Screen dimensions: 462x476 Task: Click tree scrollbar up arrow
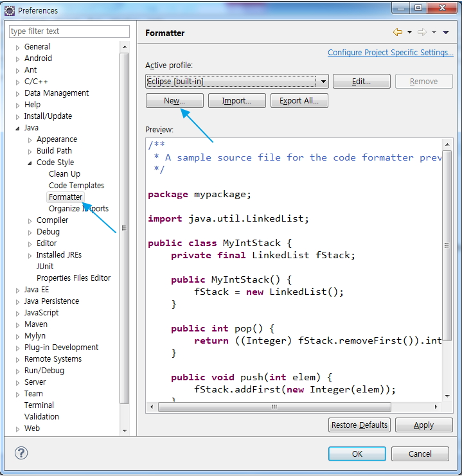[x=125, y=47]
